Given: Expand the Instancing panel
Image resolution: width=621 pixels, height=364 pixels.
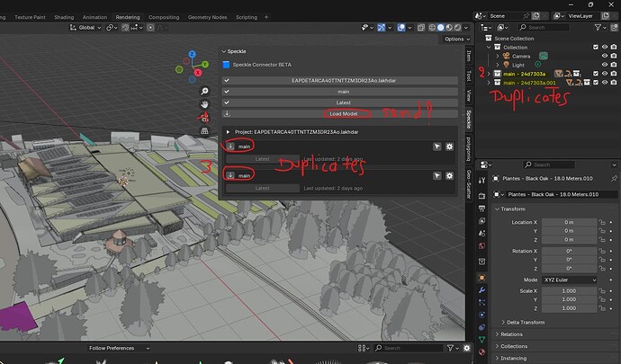Looking at the screenshot, I should (x=498, y=358).
